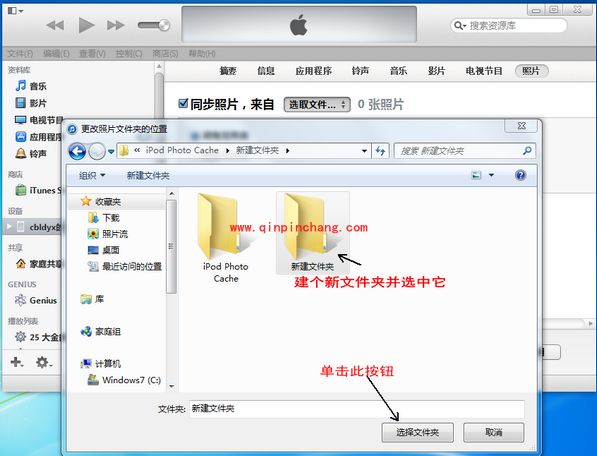Select 计算机 in the navigation pane
The image size is (597, 456).
click(x=101, y=364)
